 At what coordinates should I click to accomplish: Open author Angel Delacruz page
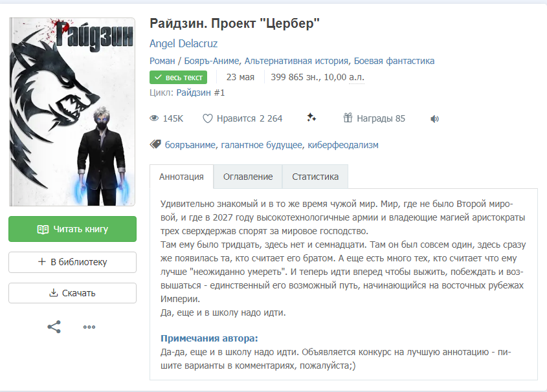tap(183, 43)
